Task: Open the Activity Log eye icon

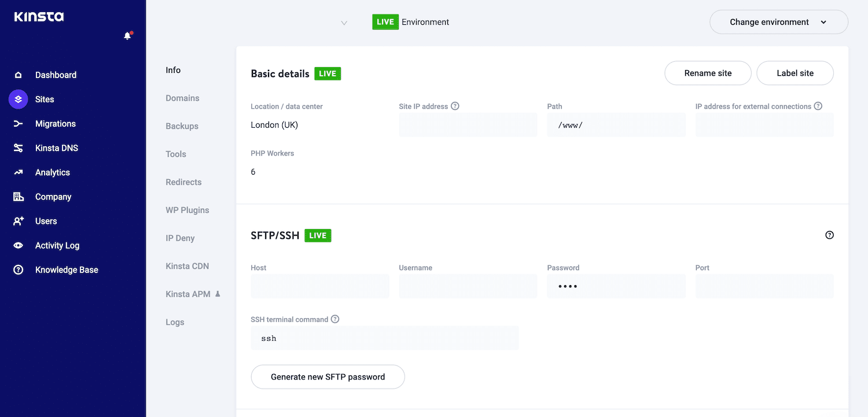Action: click(18, 245)
